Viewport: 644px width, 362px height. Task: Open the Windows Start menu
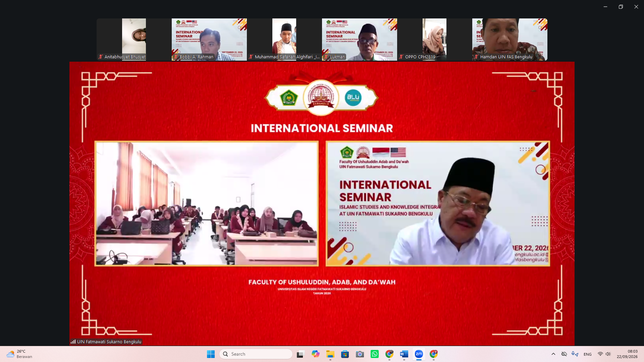pos(211,354)
